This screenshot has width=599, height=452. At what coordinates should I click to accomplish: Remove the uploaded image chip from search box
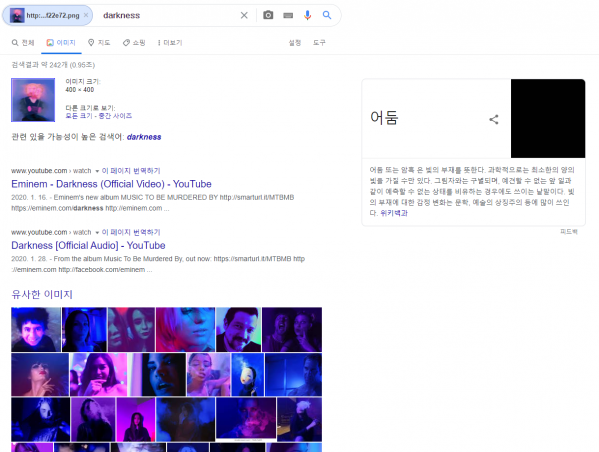point(86,15)
